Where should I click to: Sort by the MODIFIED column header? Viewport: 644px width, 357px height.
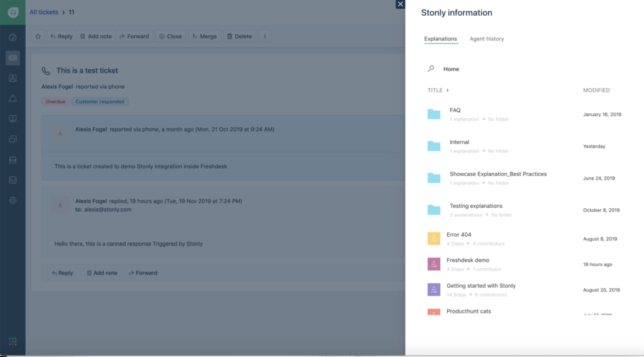pos(596,90)
